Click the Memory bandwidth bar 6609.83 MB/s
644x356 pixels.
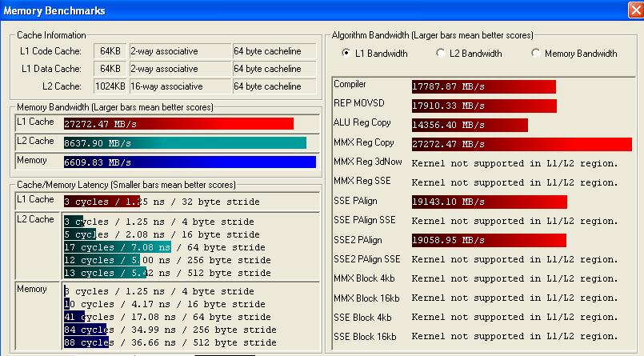tap(190, 162)
